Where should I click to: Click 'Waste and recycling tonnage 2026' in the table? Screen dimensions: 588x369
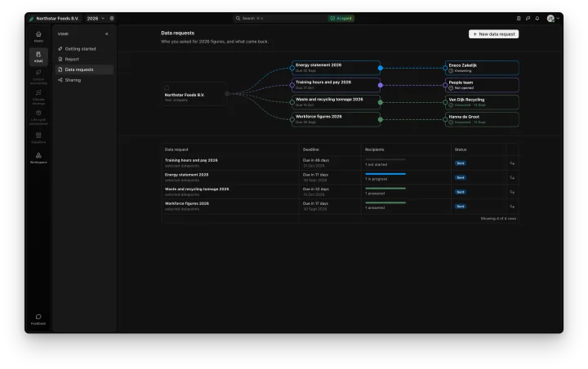[x=197, y=189]
